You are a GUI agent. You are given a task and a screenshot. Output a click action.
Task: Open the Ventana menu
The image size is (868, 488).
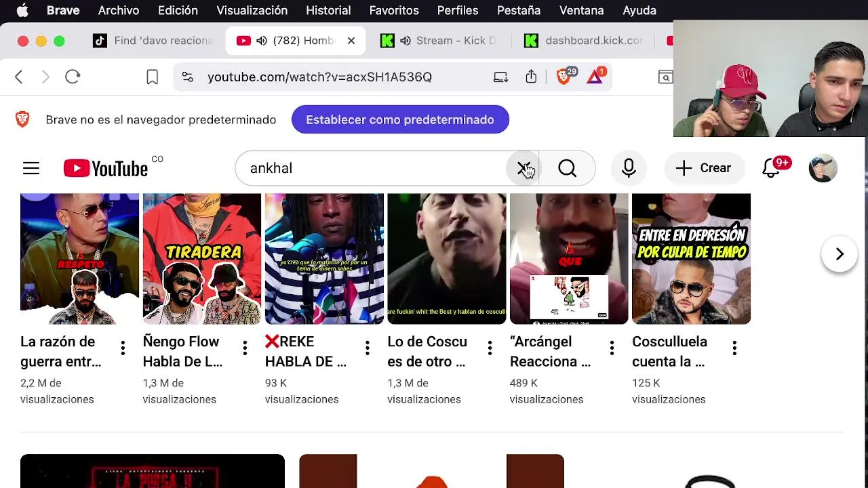(581, 10)
